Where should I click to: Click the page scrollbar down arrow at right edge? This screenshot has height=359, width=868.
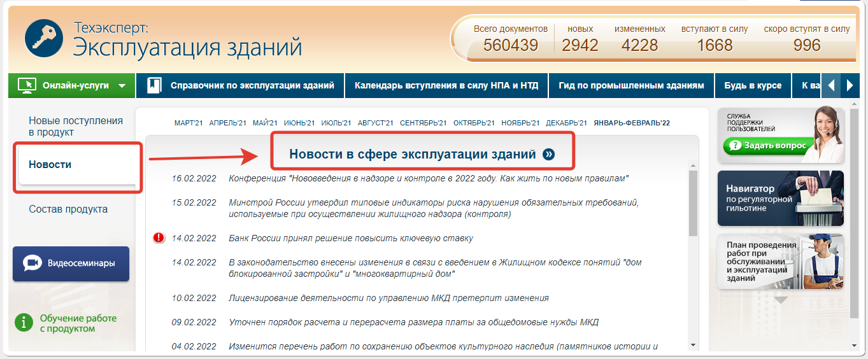pyautogui.click(x=854, y=346)
